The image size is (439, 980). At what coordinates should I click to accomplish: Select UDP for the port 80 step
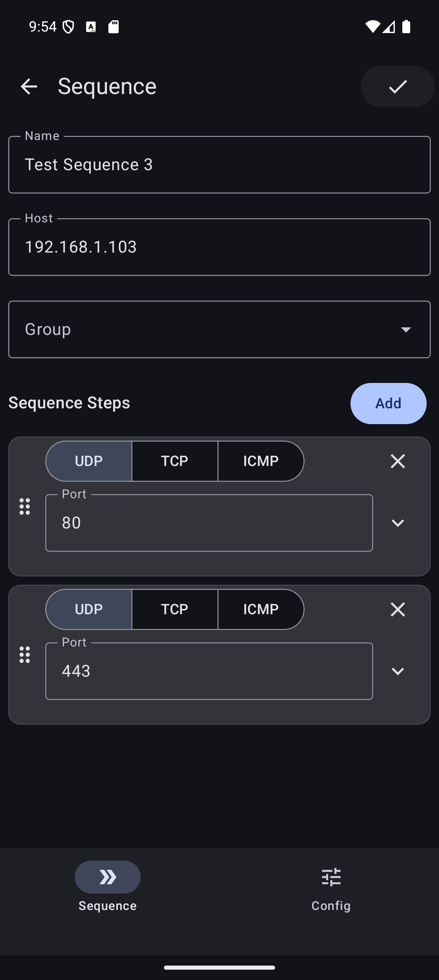click(x=89, y=461)
